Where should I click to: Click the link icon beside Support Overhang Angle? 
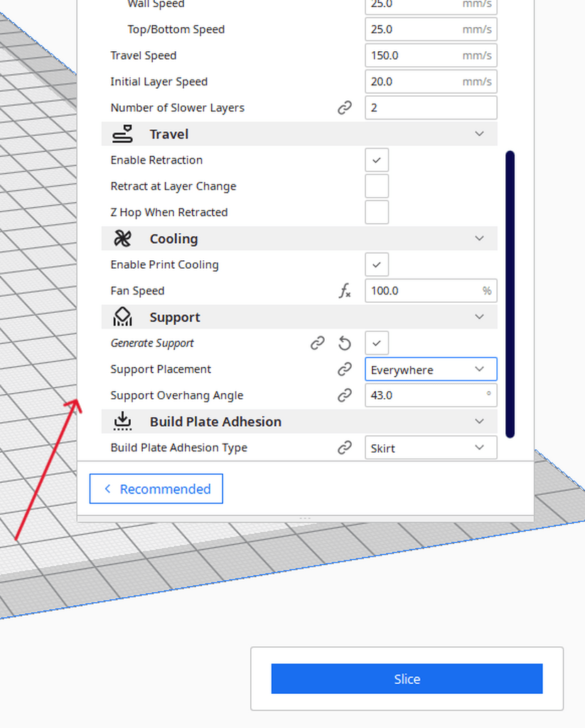click(345, 395)
